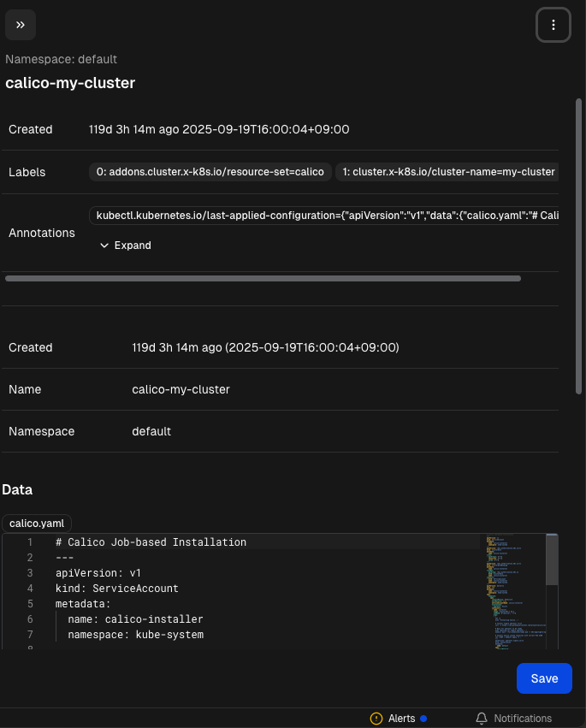586x728 pixels.
Task: Click line number 7 in editor gutter
Action: pos(30,634)
